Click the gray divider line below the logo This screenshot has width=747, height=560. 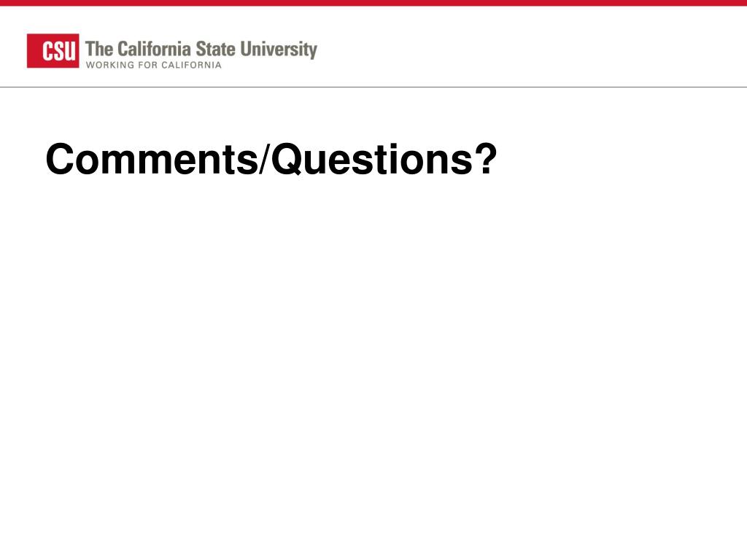pos(373,87)
